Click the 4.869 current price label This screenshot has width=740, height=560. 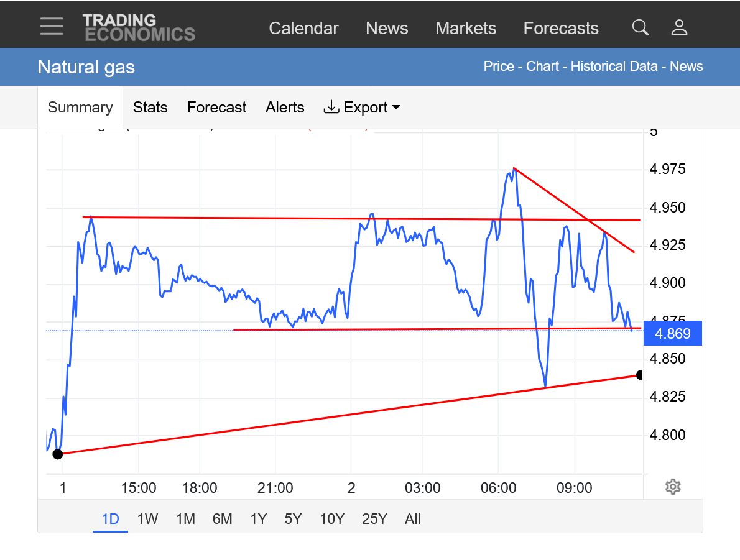(673, 334)
